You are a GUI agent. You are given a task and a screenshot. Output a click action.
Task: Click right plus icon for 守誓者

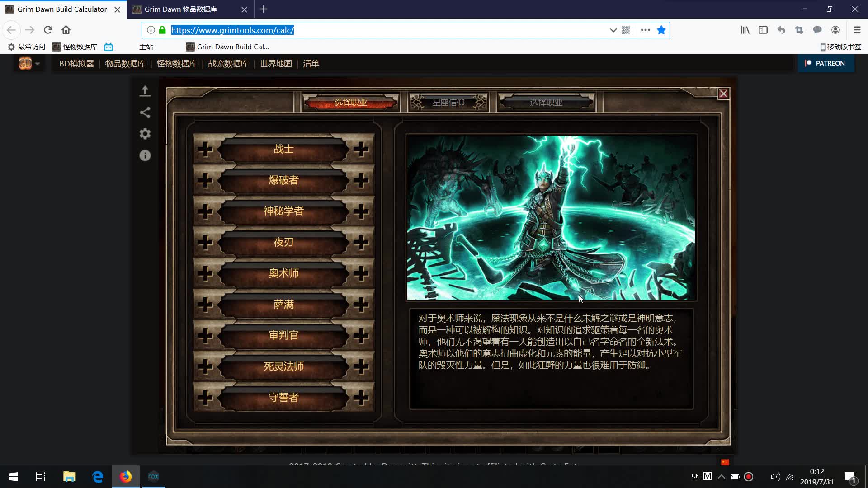click(361, 398)
